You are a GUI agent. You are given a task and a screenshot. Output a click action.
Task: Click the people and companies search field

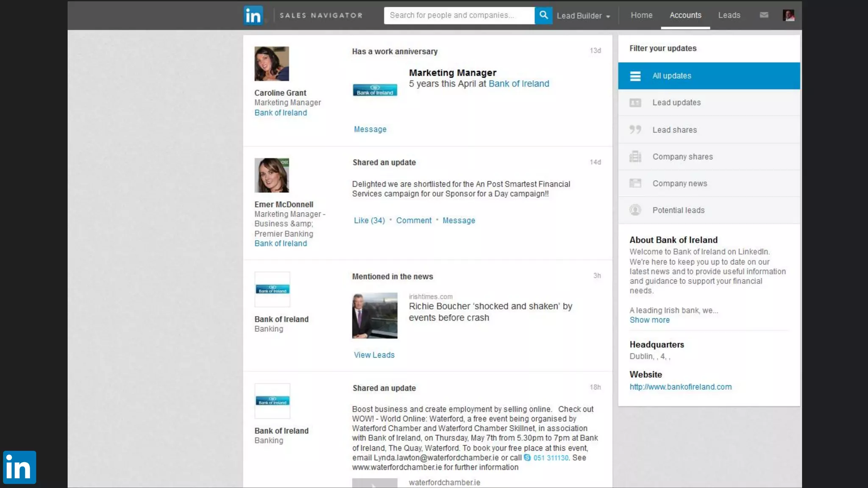click(x=459, y=15)
